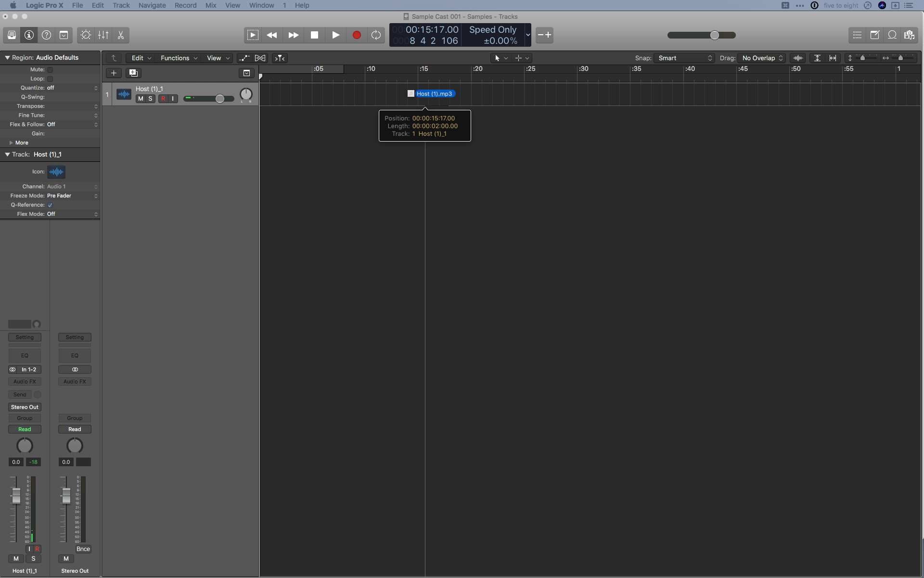Mute the Stereo Out channel strip
Image resolution: width=924 pixels, height=578 pixels.
pos(66,559)
